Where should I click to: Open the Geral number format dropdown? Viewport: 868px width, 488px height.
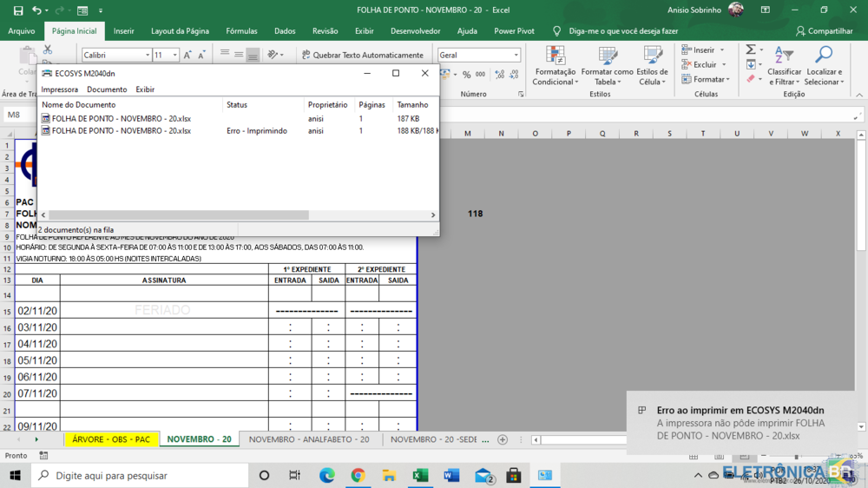click(x=516, y=55)
